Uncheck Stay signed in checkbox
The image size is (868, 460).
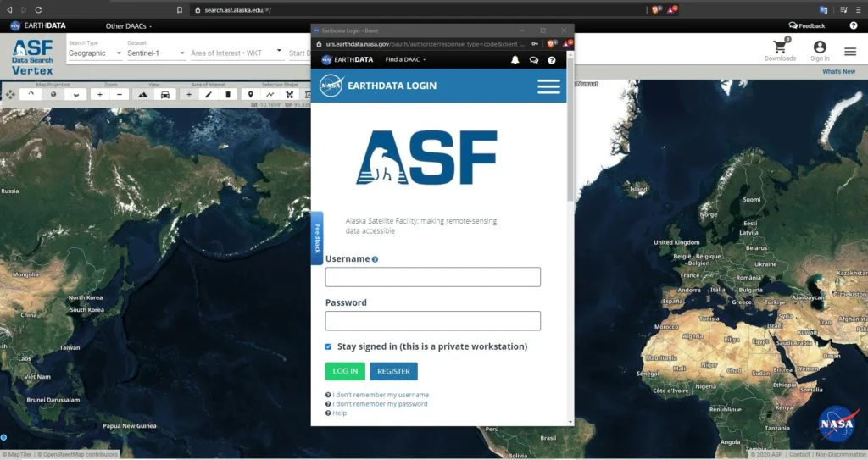329,346
